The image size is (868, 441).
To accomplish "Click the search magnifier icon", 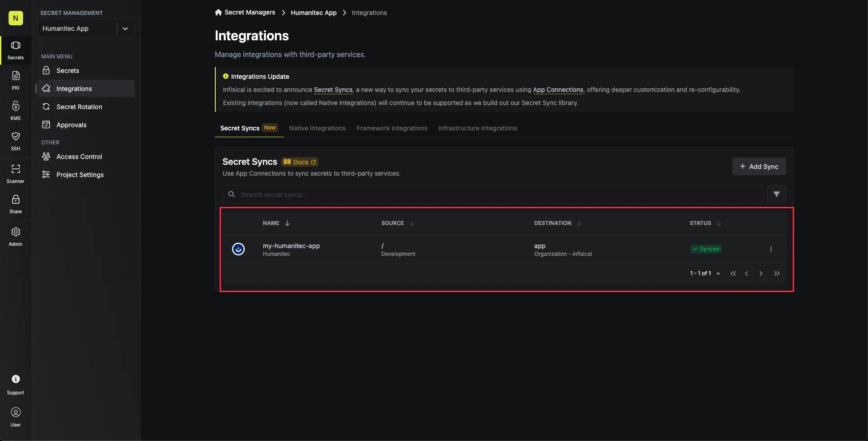I will [232, 194].
